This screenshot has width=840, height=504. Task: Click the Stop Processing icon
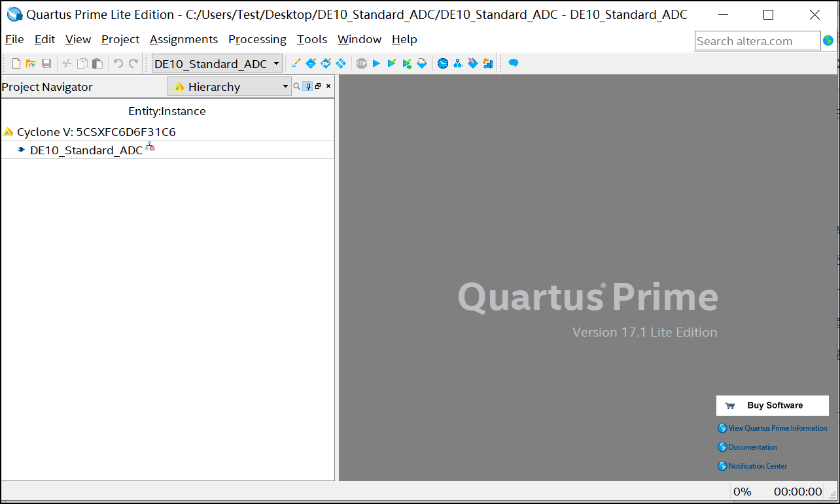362,63
